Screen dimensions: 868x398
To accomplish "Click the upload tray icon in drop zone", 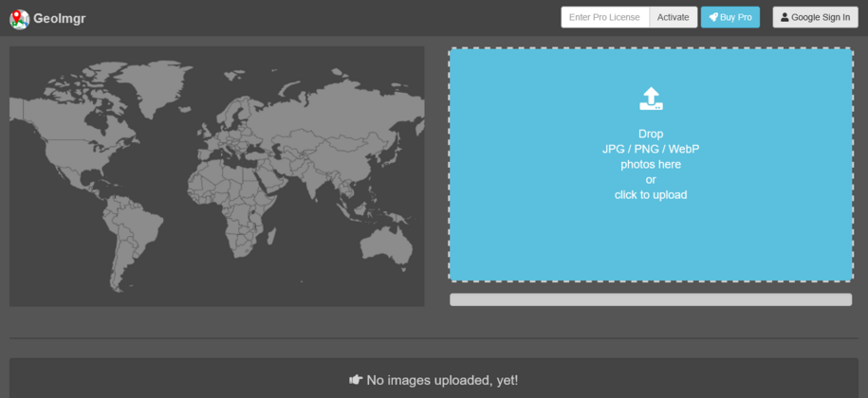I will click(651, 99).
